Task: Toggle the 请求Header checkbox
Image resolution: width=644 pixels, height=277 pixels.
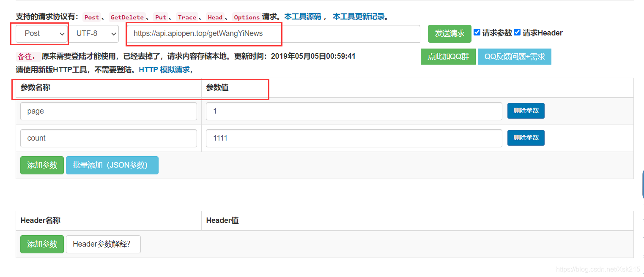Action: (x=517, y=33)
